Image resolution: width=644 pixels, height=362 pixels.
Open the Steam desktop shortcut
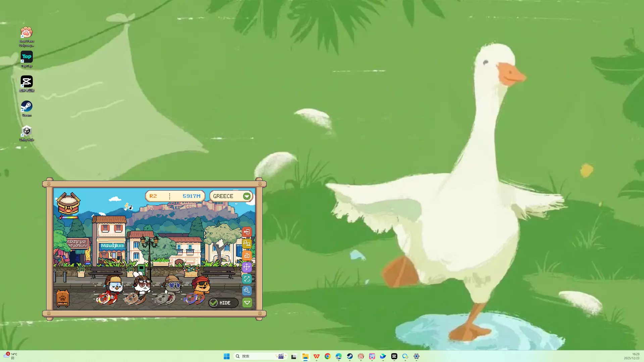27,109
